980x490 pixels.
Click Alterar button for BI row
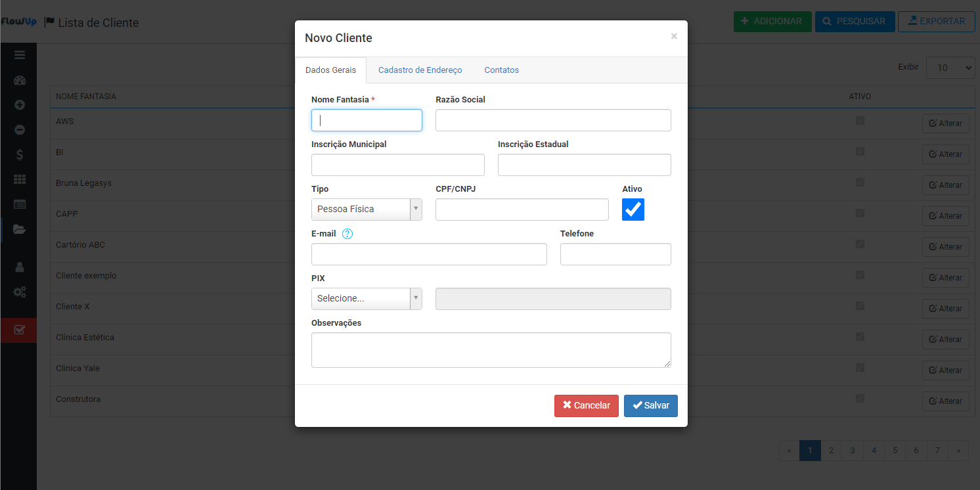946,154
